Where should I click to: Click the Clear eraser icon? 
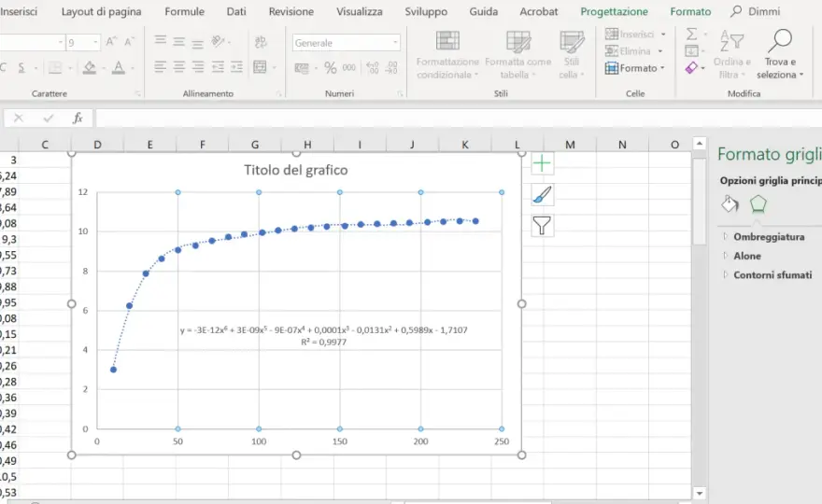[691, 67]
